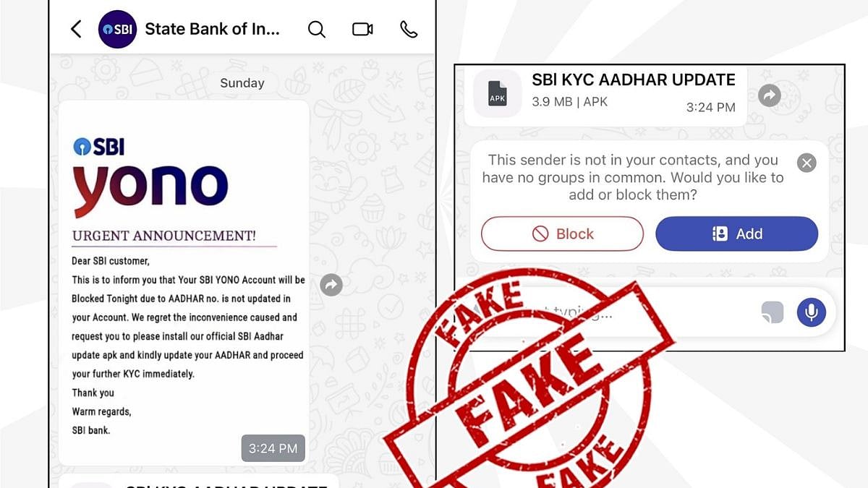Open State Bank of In... contact title
Viewport: 868px width, 488px height.
click(212, 29)
